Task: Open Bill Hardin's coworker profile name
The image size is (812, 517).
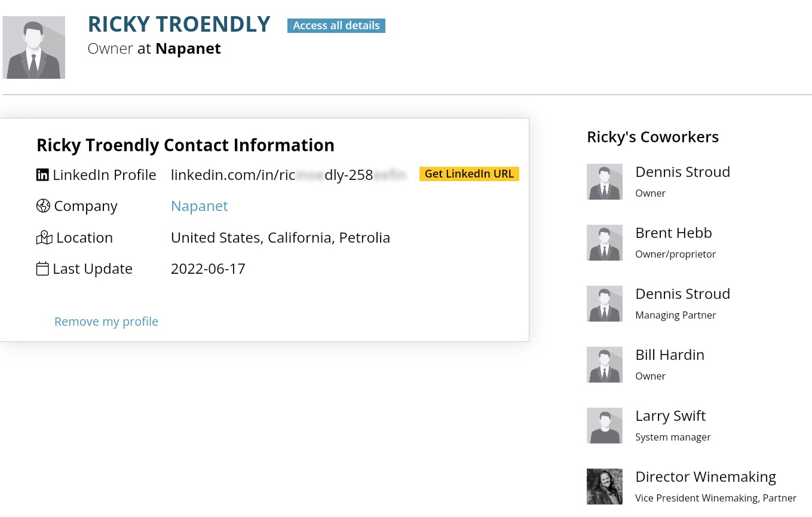Action: 670,355
